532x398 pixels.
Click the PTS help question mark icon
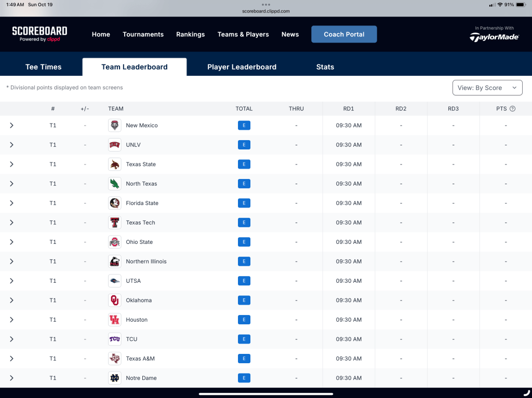512,109
